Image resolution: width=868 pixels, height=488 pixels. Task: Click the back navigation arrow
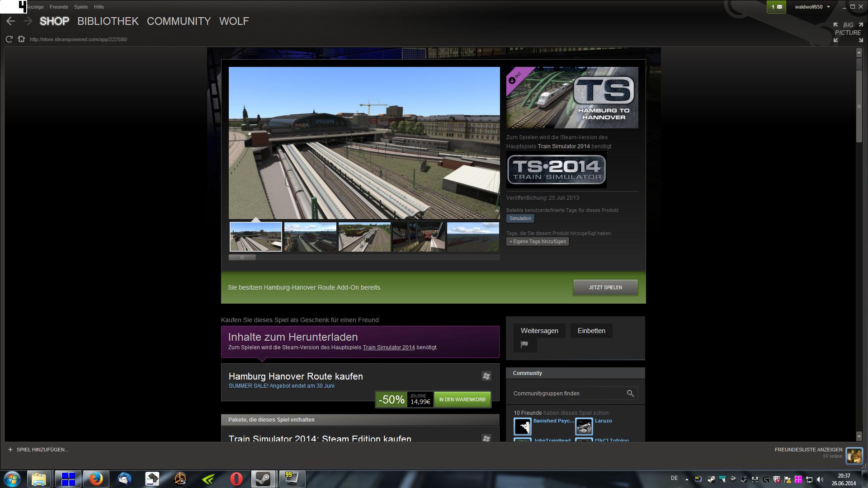[11, 21]
